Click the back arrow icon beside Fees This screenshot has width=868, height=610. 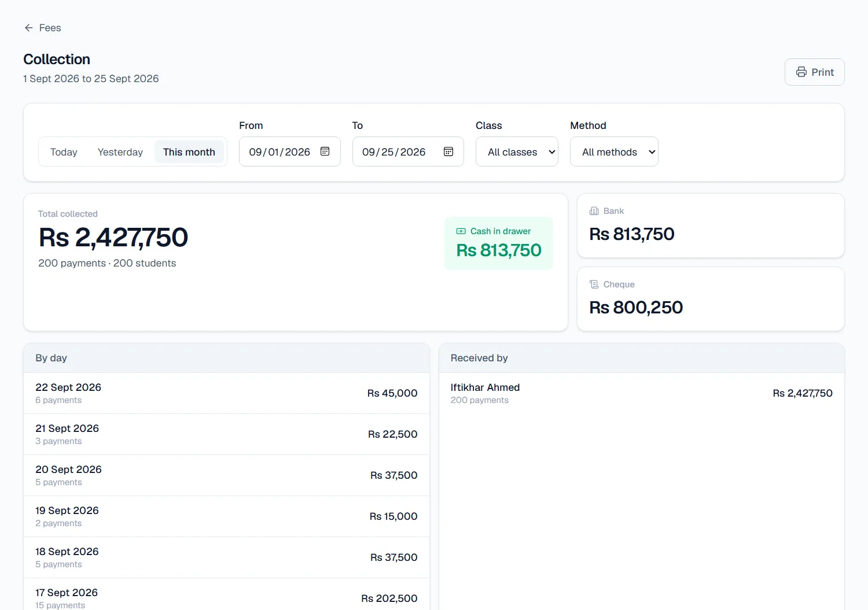(x=29, y=28)
